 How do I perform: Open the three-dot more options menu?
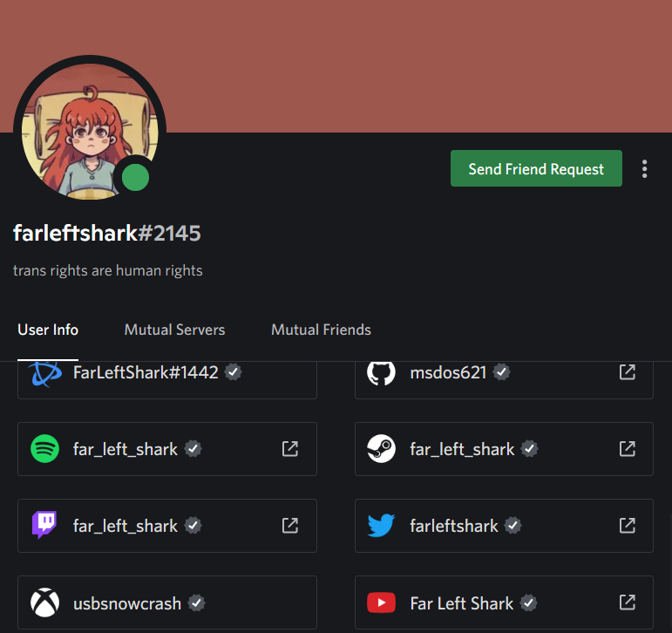(645, 169)
